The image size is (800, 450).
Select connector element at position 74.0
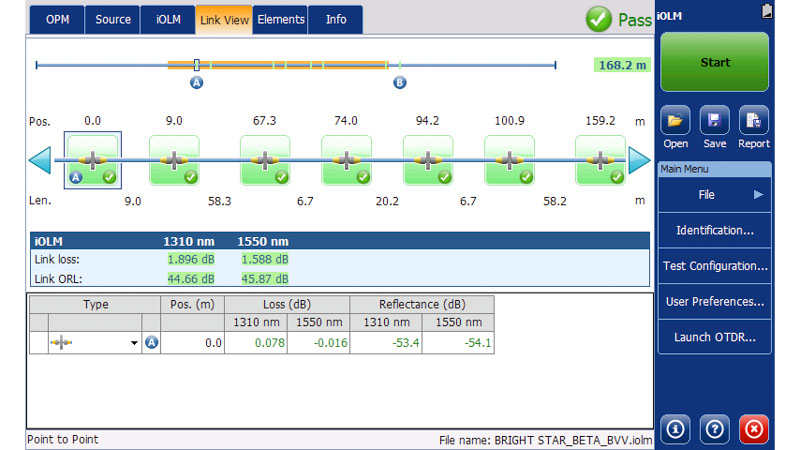pos(346,160)
